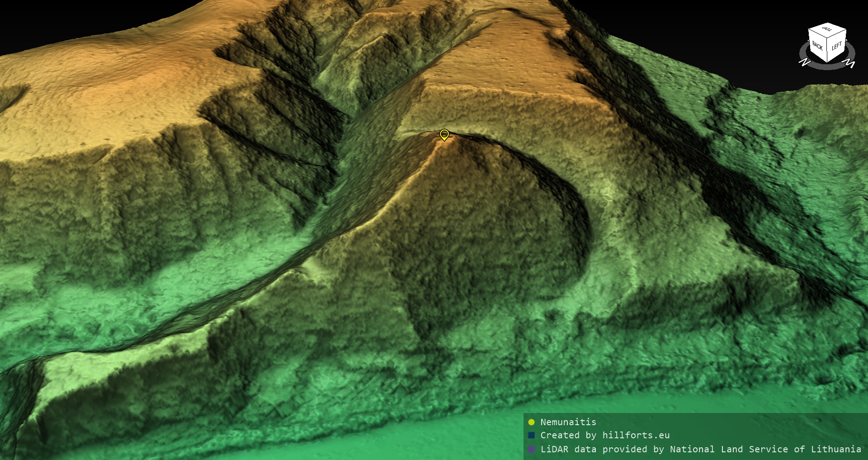868x460 pixels.
Task: Switch to LEFT view on the navigation cube
Action: pos(837,47)
